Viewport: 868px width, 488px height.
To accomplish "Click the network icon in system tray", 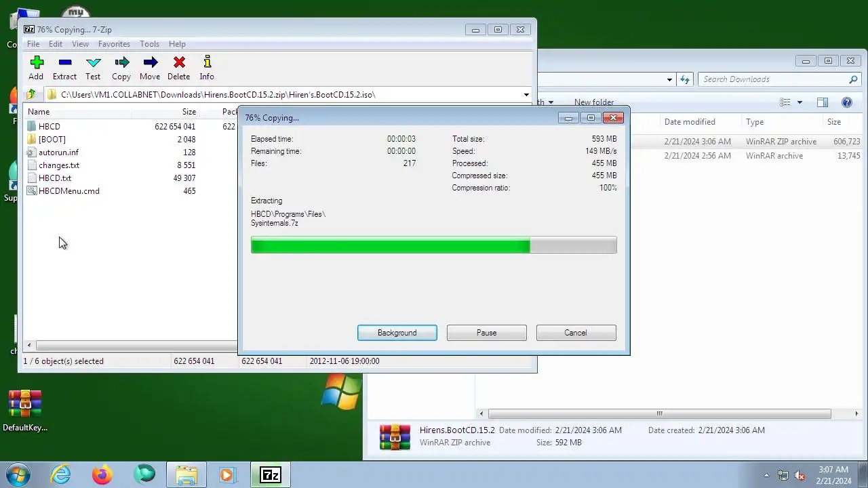I will coord(783,475).
